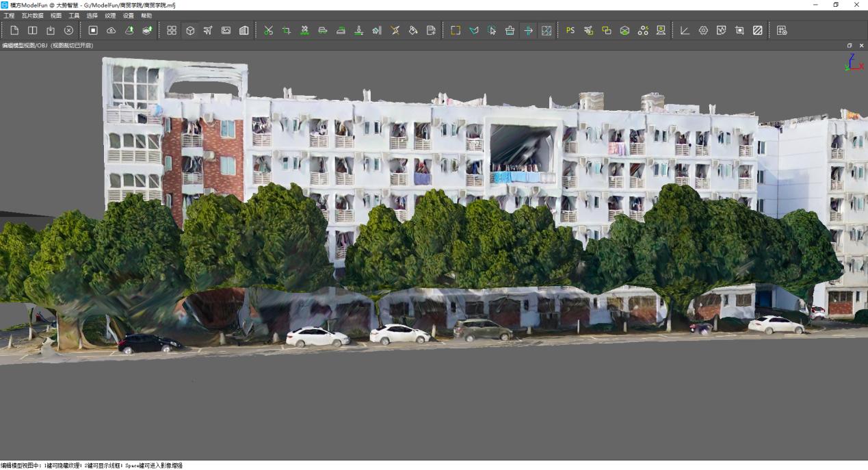Click the new blank document icon
Viewport: 868px width, 470px height.
[x=14, y=30]
